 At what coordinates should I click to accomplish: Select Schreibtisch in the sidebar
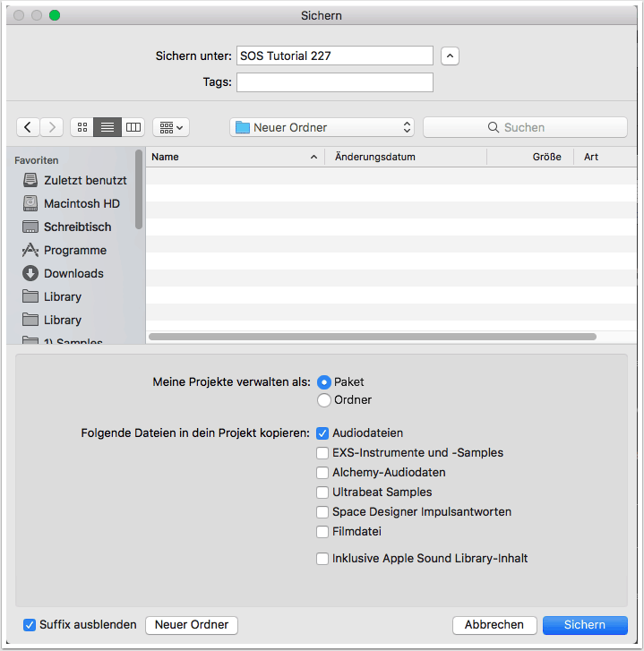[x=76, y=227]
